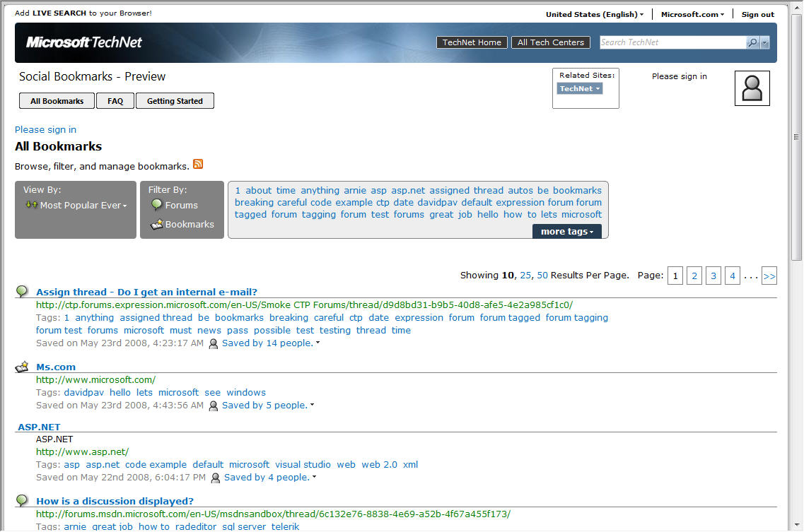Click the Search TechNet input field
The height and width of the screenshot is (532, 804).
(x=672, y=42)
